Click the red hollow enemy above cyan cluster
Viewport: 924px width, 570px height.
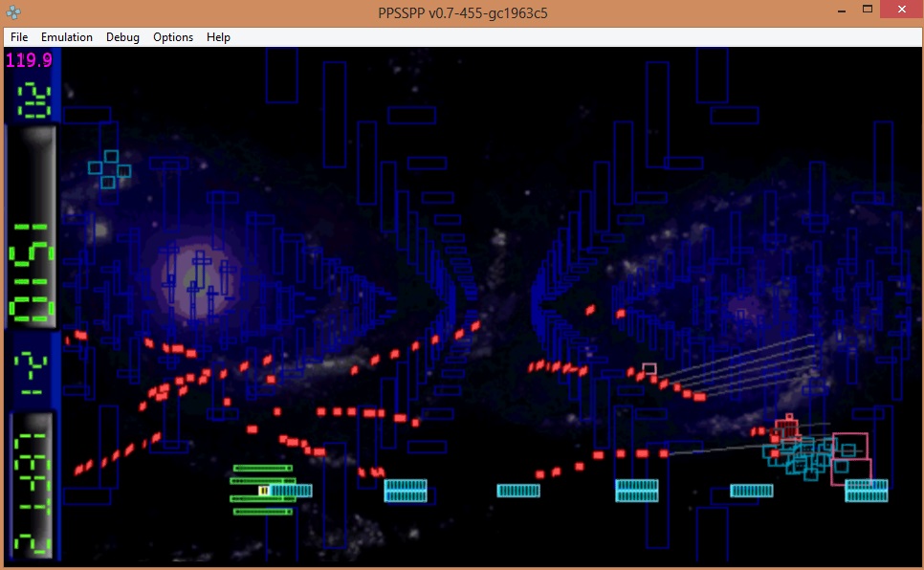tap(787, 427)
